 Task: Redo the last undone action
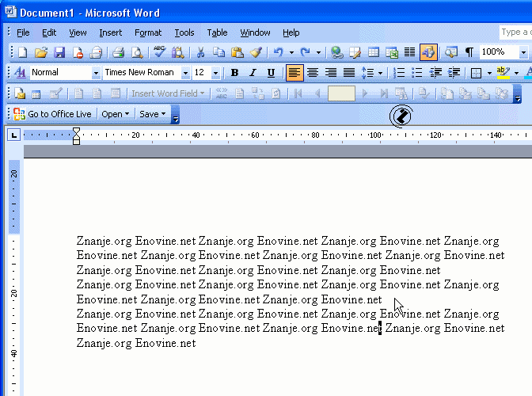pos(306,52)
